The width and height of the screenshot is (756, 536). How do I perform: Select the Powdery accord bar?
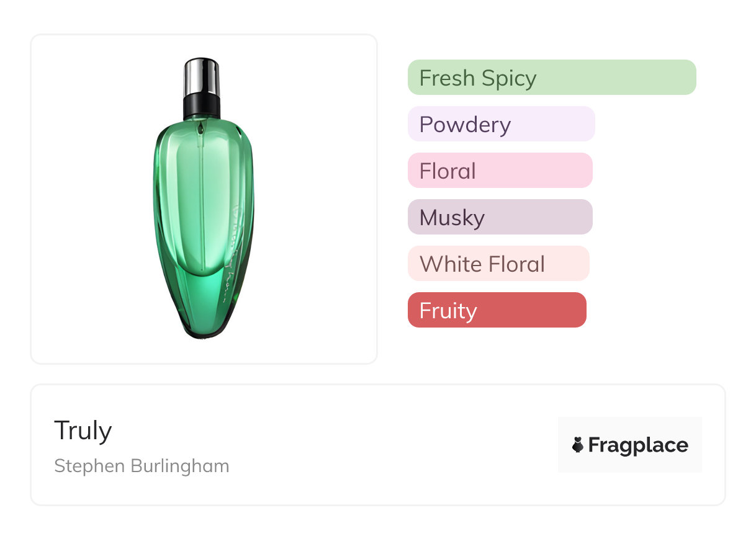(501, 124)
